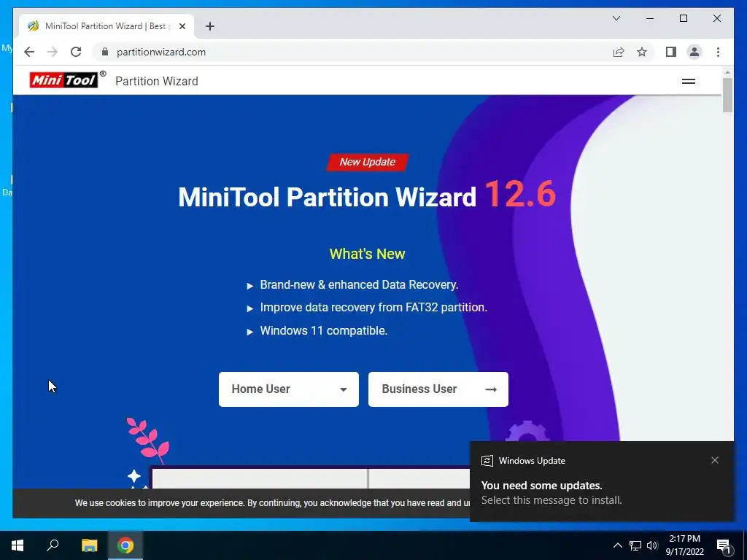Click the browser forward arrow
The image size is (747, 560).
[53, 52]
